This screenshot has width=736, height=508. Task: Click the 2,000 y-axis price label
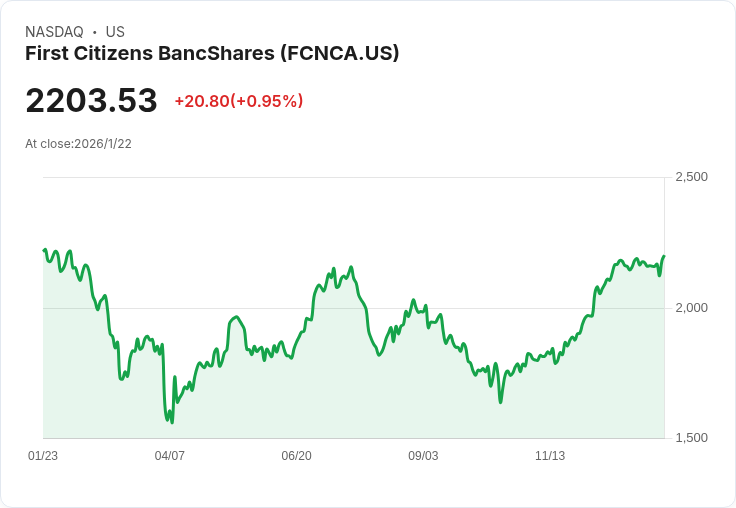click(x=691, y=307)
